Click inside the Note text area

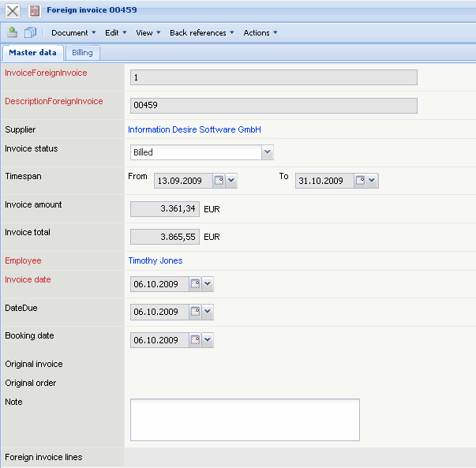pyautogui.click(x=245, y=419)
